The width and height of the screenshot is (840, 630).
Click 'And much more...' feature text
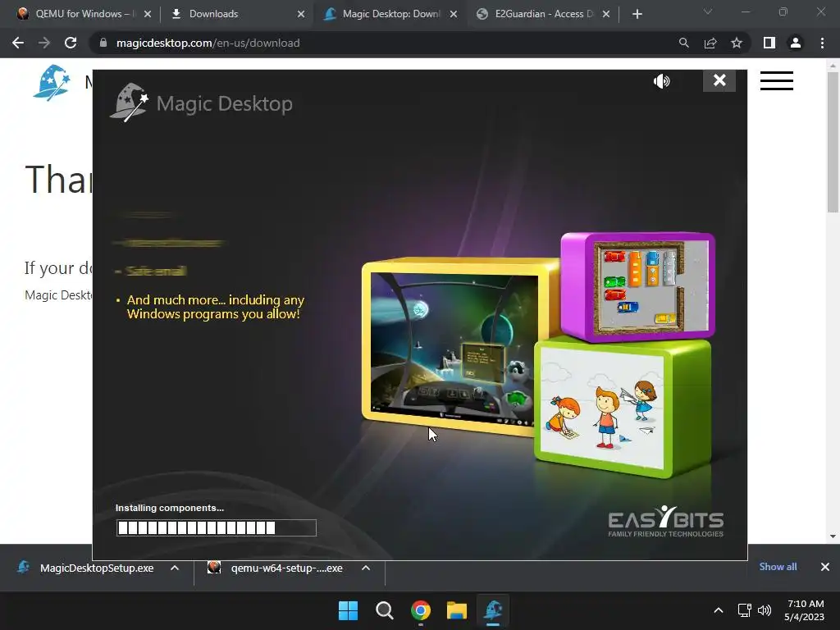point(216,307)
